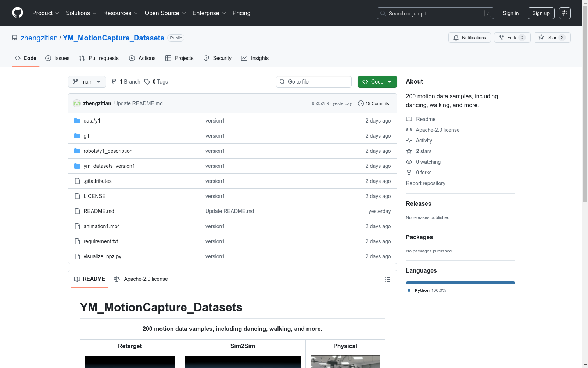Screen dimensions: 588x368
Task: Click the fork icon next to 0 forks
Action: tap(409, 173)
